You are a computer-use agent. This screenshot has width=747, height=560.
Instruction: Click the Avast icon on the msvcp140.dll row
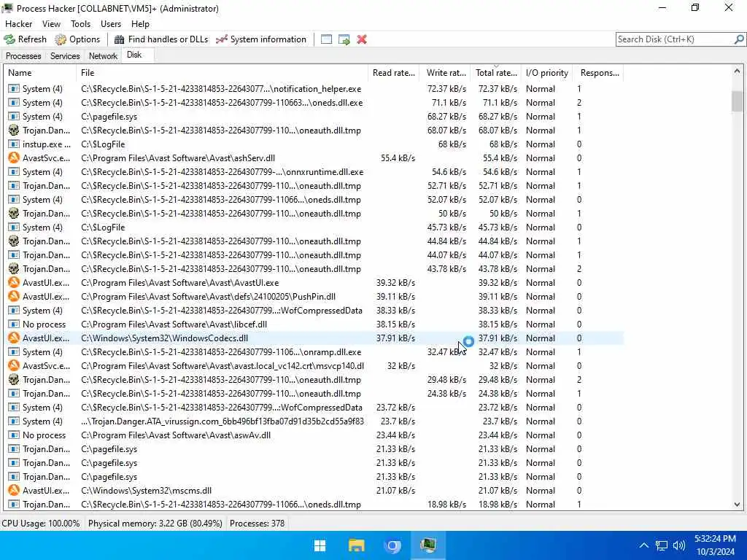coord(14,365)
